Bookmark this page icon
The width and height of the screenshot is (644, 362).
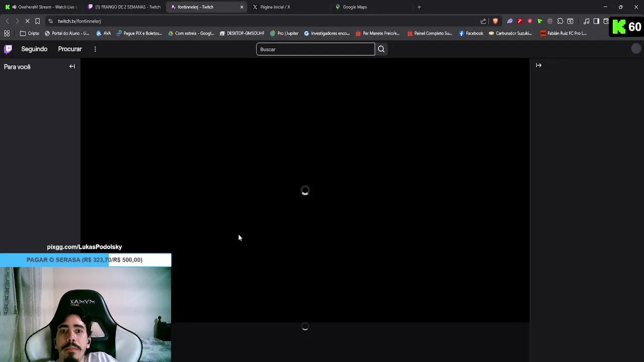[38, 21]
